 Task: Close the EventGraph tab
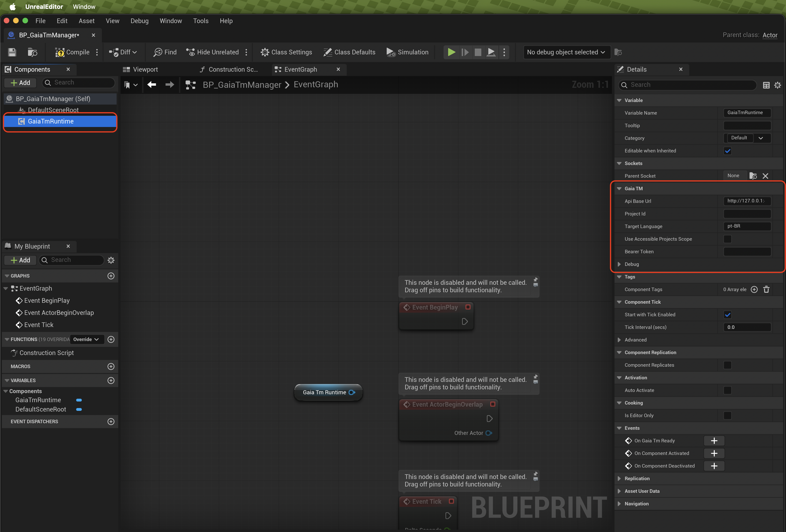[x=338, y=69]
